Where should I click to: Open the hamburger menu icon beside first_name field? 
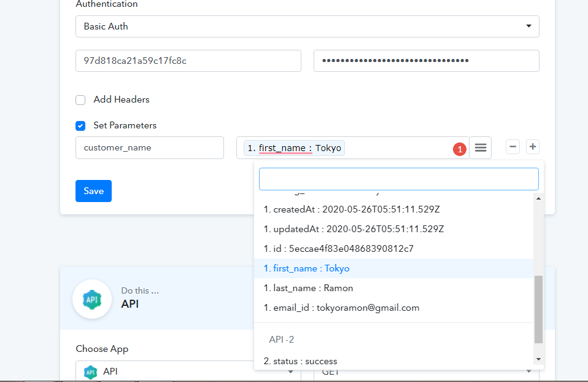coord(481,147)
